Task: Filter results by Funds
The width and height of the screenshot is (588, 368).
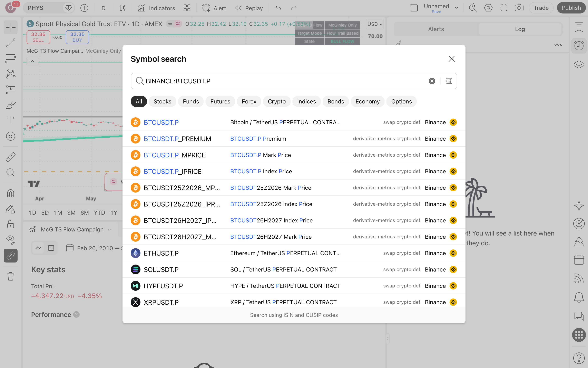Action: 191,101
